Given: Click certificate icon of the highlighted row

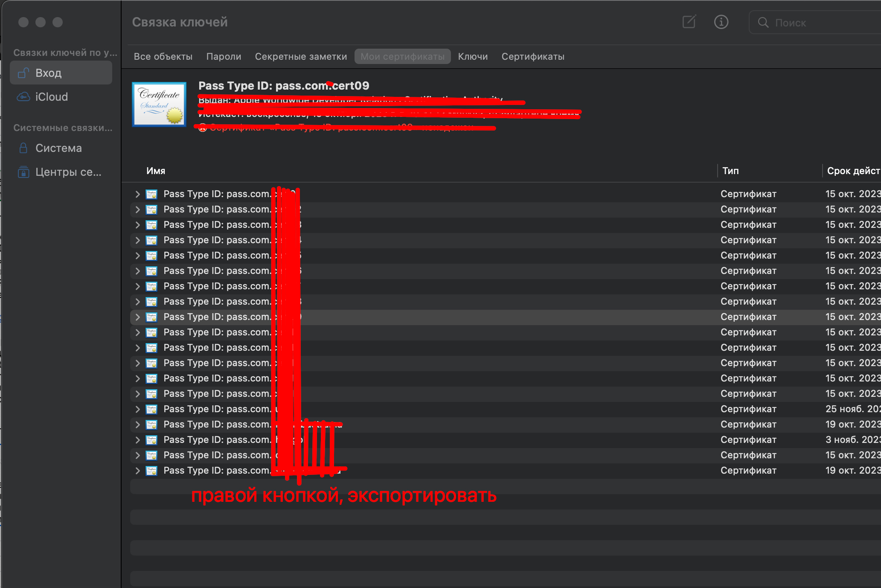Looking at the screenshot, I should click(x=151, y=317).
